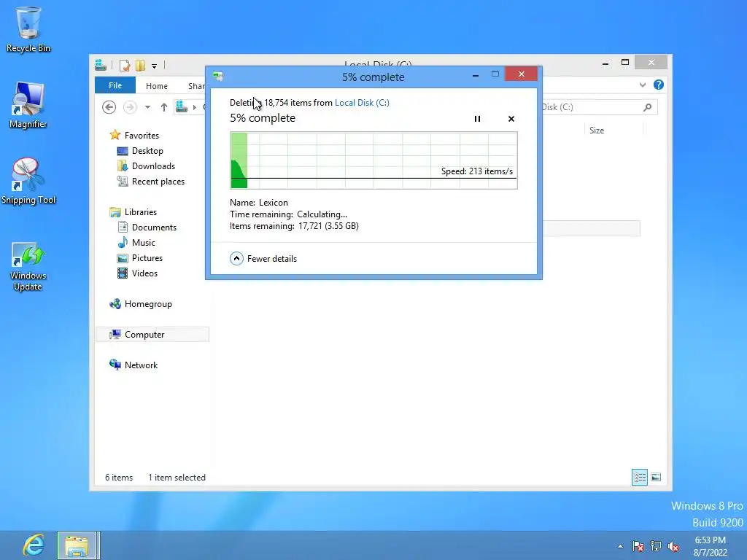The width and height of the screenshot is (747, 560).
Task: Collapse dialog with Fewer details
Action: click(263, 259)
